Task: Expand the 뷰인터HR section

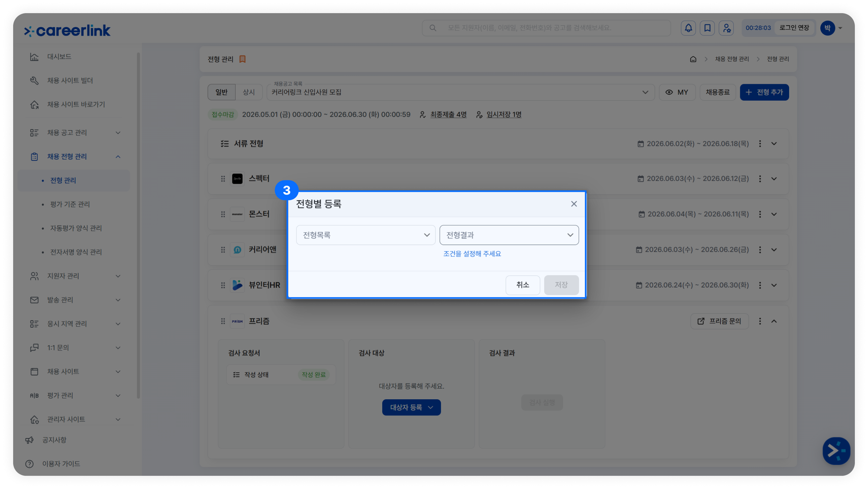Action: [774, 286]
